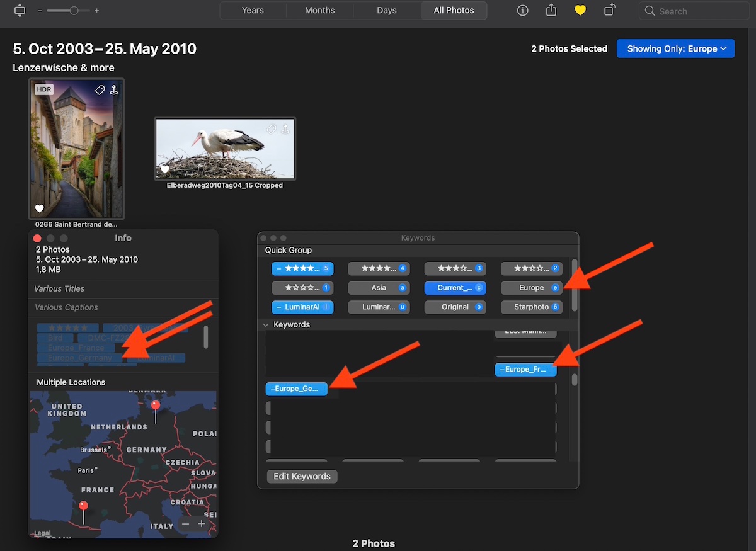Click the '0266 Saint Bertrand de...' photo title
The height and width of the screenshot is (551, 756).
[x=76, y=224]
